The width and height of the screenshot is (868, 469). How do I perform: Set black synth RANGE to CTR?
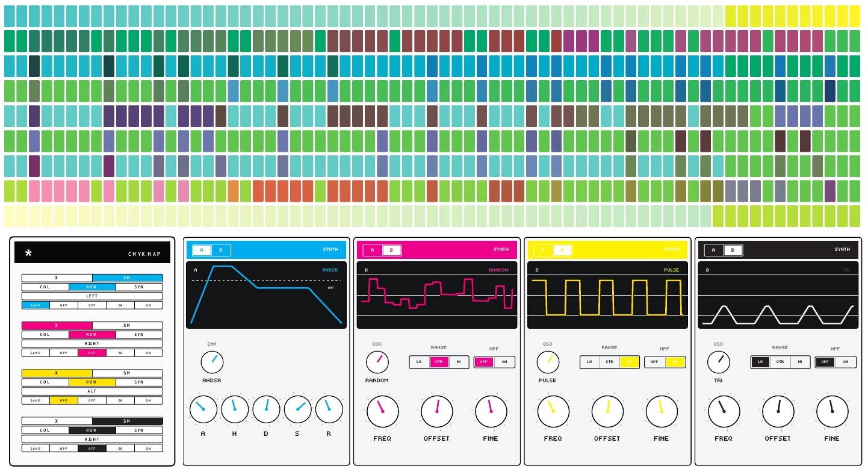coord(780,362)
